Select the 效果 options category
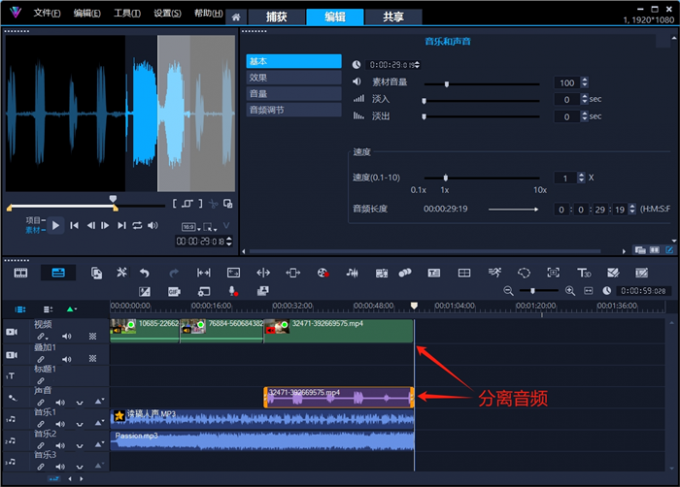680x487 pixels. [x=294, y=78]
